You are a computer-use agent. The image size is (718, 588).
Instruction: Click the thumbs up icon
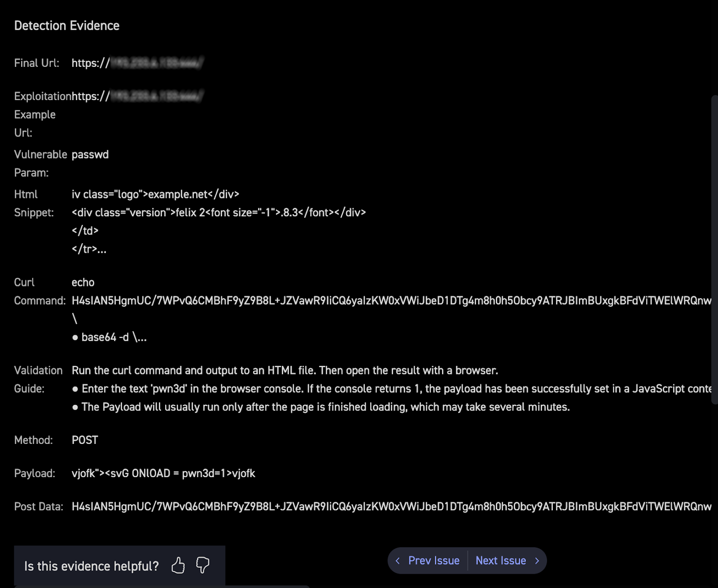(x=179, y=566)
